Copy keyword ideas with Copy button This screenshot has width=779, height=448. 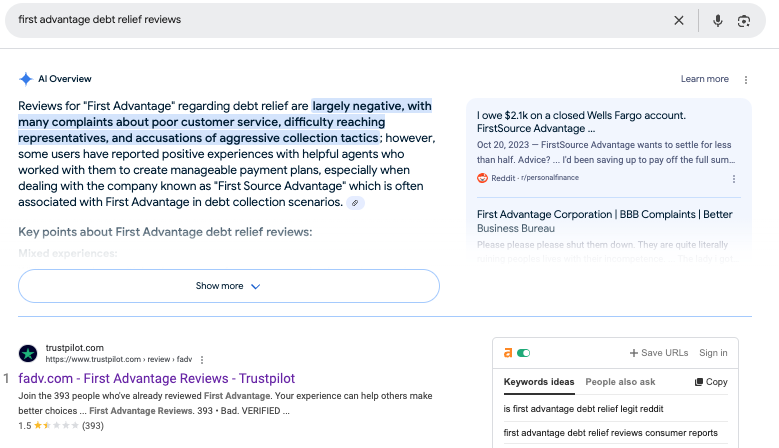711,382
